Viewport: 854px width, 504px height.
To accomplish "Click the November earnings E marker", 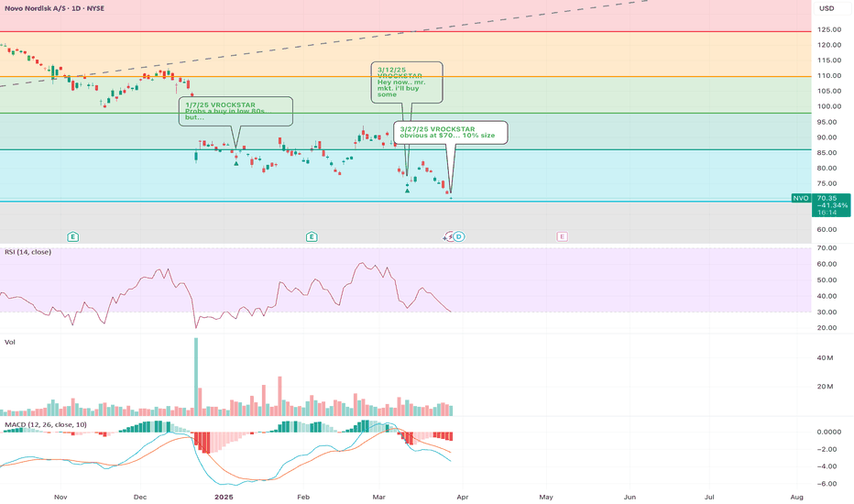I will point(73,236).
